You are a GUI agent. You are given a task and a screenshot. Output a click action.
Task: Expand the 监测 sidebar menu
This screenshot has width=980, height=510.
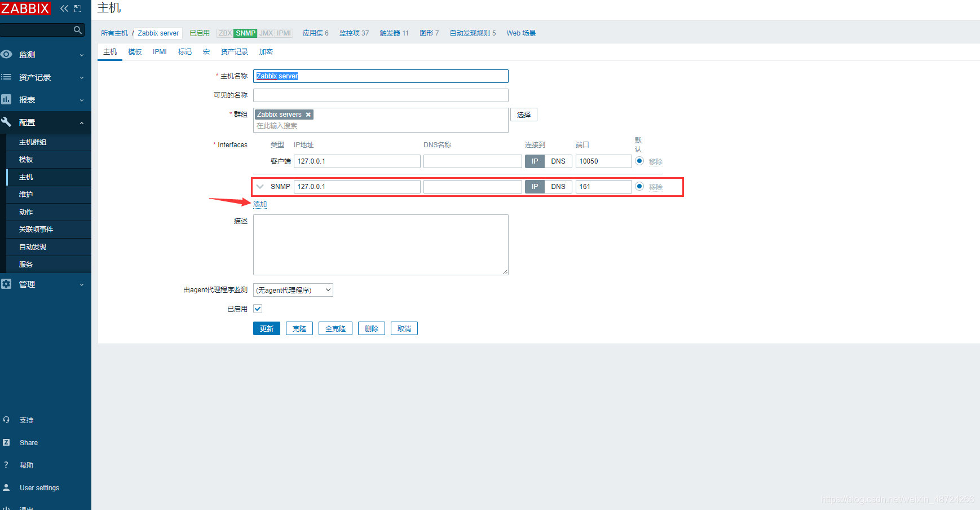point(46,55)
